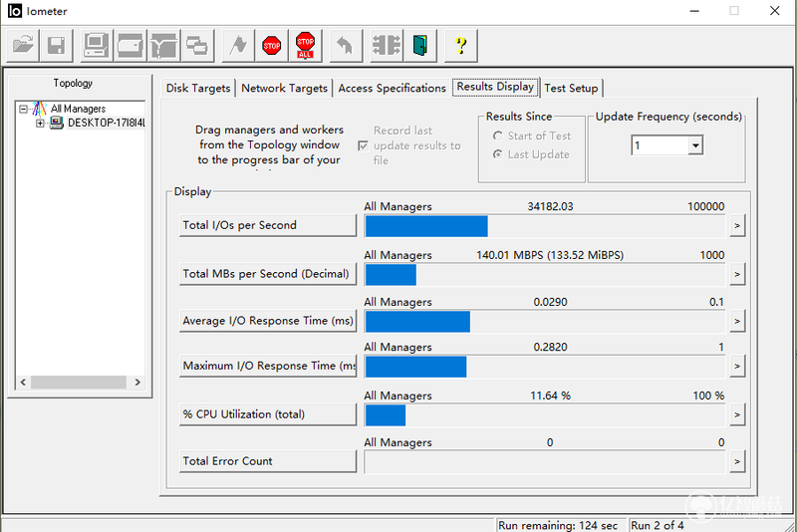Viewport: 797px width, 532px height.
Task: Select the DESKTOP-17I8I4 tree item
Action: 107,123
